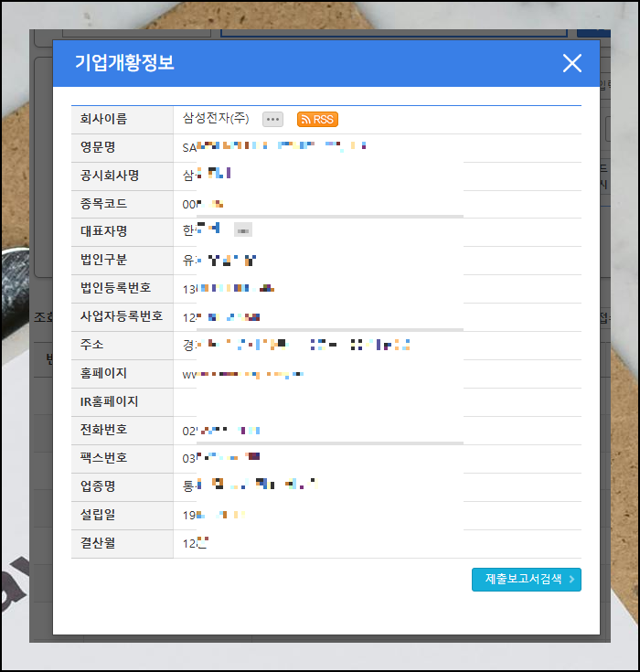Click the 결산월 label cell
Image resolution: width=640 pixels, height=672 pixels.
tap(123, 544)
